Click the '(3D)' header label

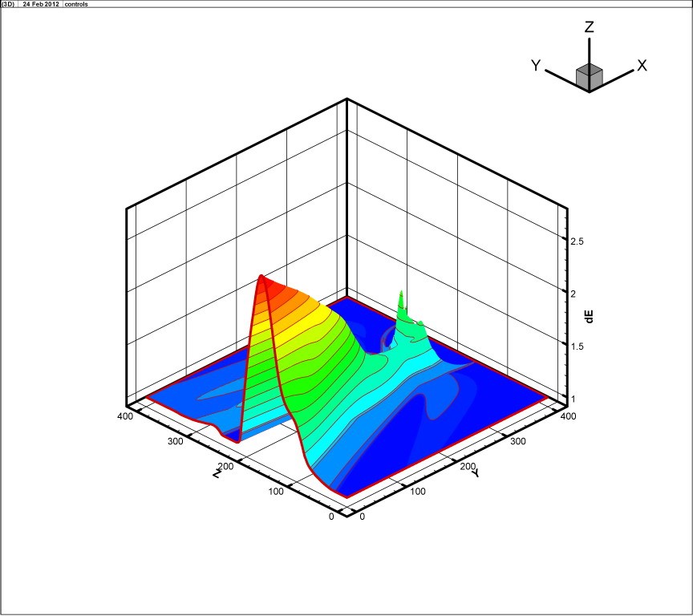click(x=9, y=4)
